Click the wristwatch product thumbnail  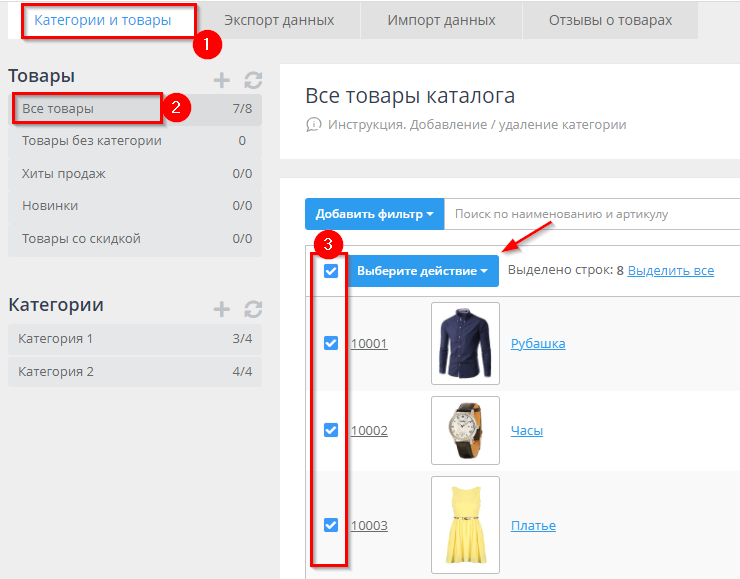tap(465, 431)
